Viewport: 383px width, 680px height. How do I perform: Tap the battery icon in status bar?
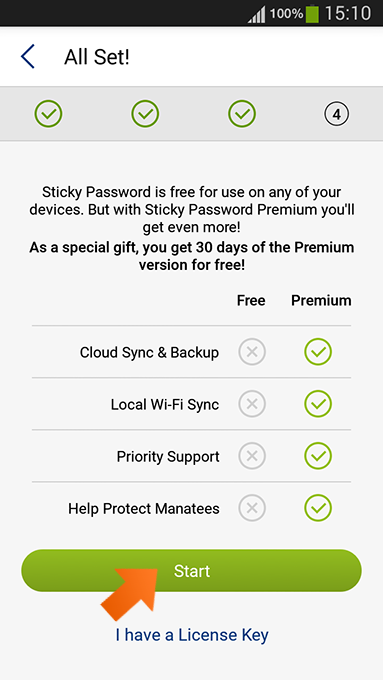coord(312,13)
